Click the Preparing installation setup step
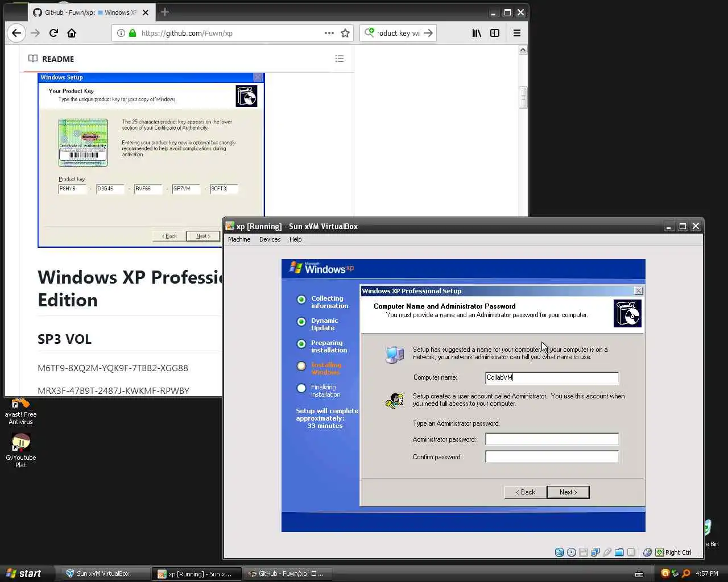Screen dimensions: 728x582 pyautogui.click(x=322, y=346)
